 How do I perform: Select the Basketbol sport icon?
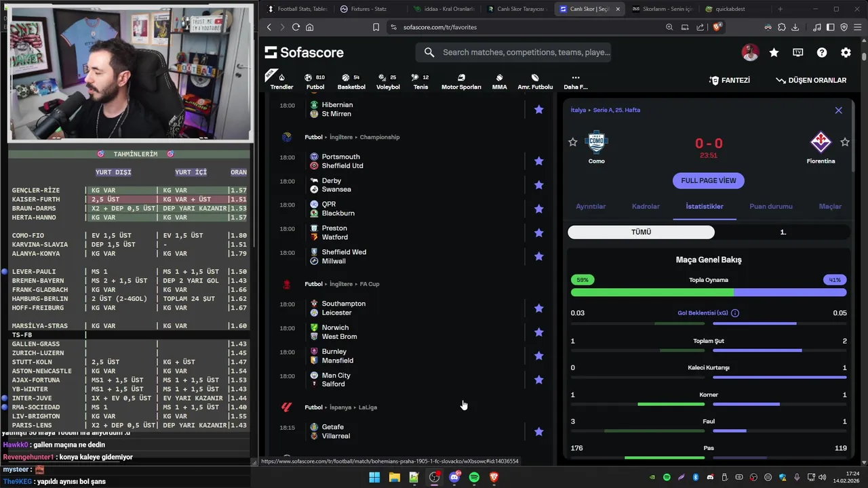pos(351,81)
